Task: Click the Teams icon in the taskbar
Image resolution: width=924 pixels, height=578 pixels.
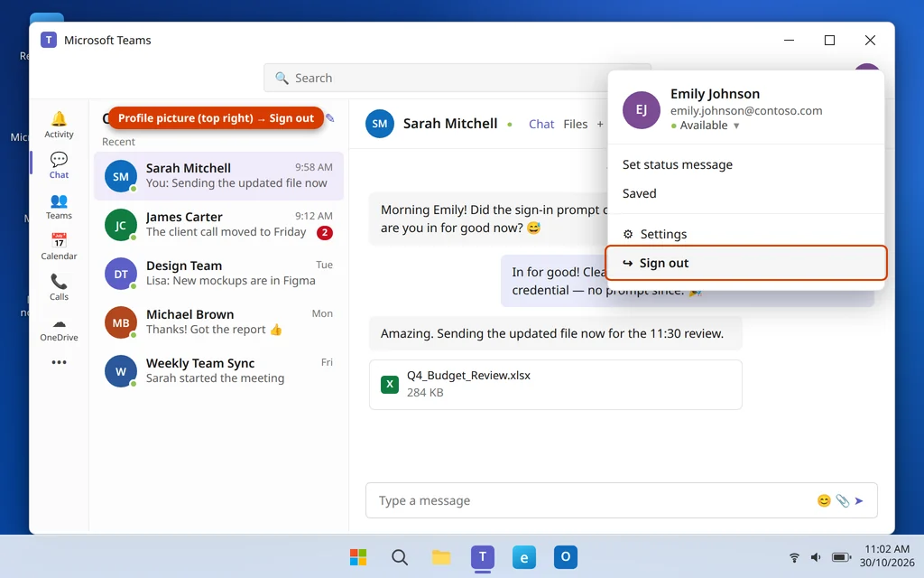Action: point(483,556)
